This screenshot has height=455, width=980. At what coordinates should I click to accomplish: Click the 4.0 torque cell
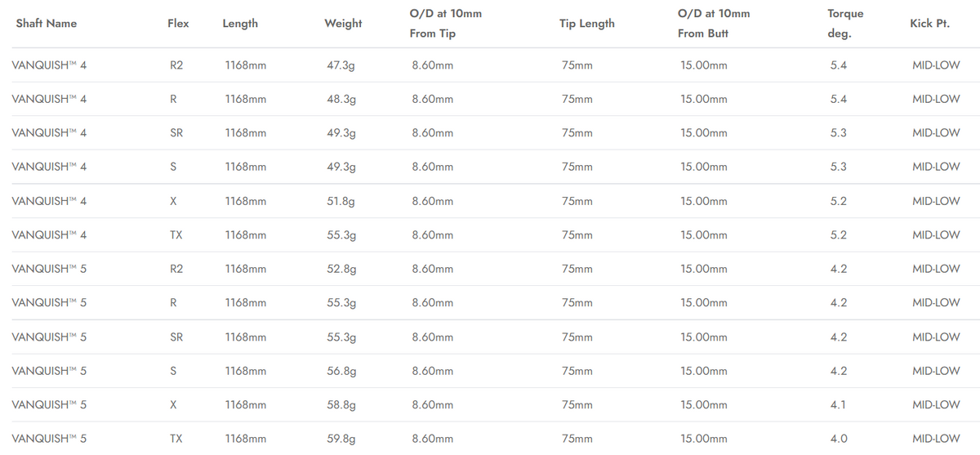tap(838, 439)
